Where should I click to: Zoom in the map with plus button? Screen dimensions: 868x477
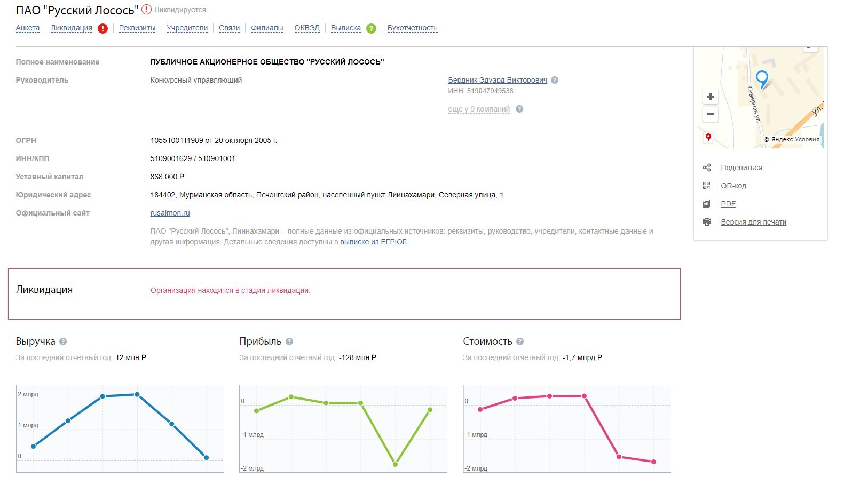(710, 97)
